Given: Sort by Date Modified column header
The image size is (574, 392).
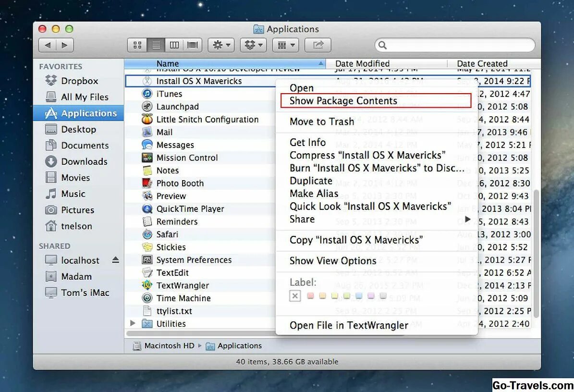Looking at the screenshot, I should coord(386,64).
